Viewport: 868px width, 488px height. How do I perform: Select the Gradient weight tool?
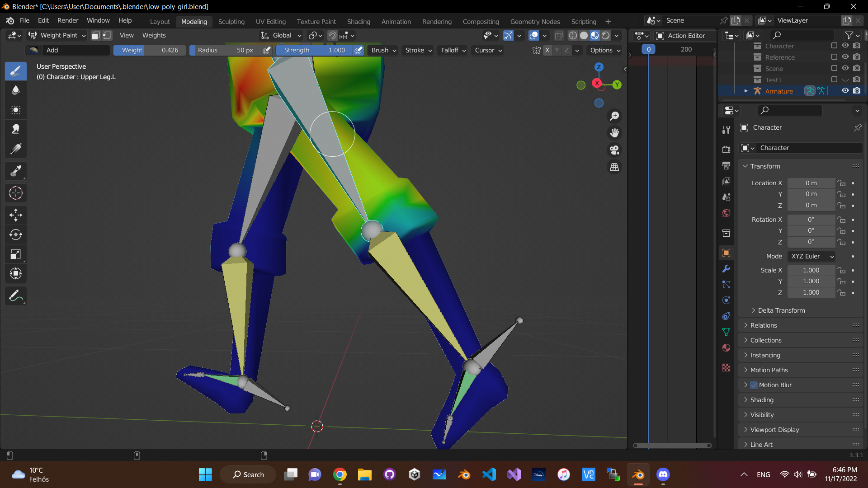point(16,149)
